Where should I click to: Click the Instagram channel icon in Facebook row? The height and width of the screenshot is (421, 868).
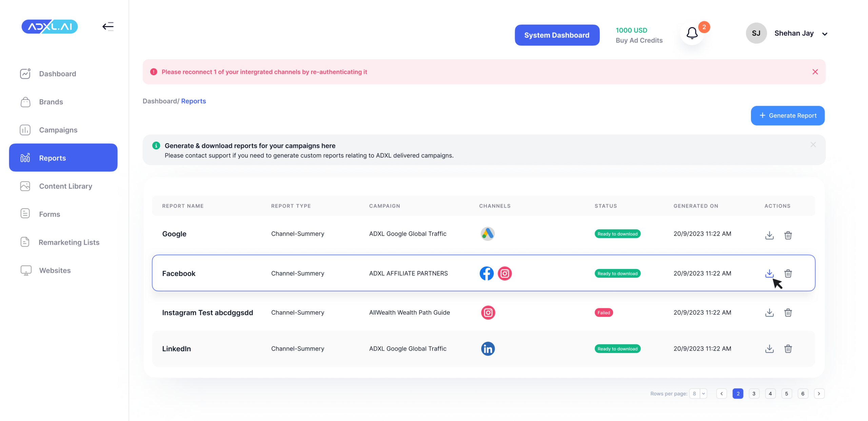(505, 273)
